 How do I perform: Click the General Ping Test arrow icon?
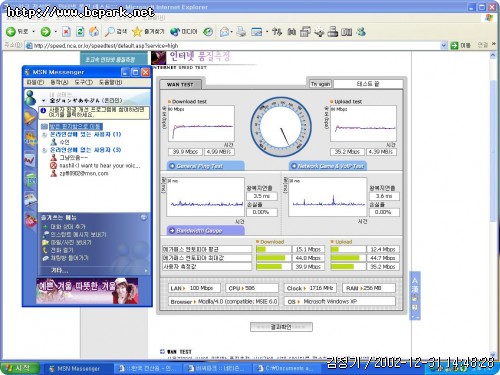172,166
